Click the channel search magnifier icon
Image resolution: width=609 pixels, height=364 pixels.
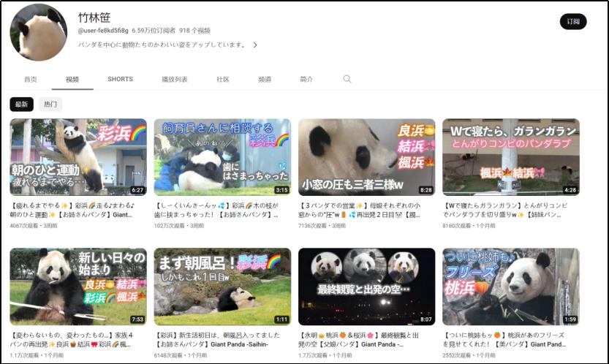(347, 79)
